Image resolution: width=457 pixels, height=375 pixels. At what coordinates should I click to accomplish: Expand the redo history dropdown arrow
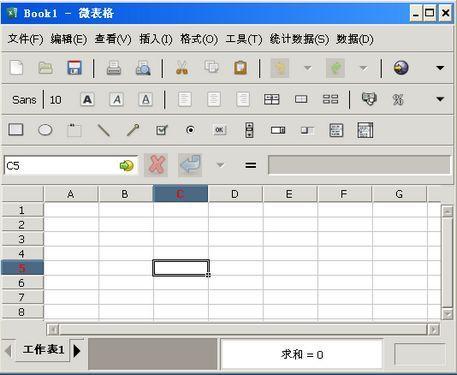[363, 68]
